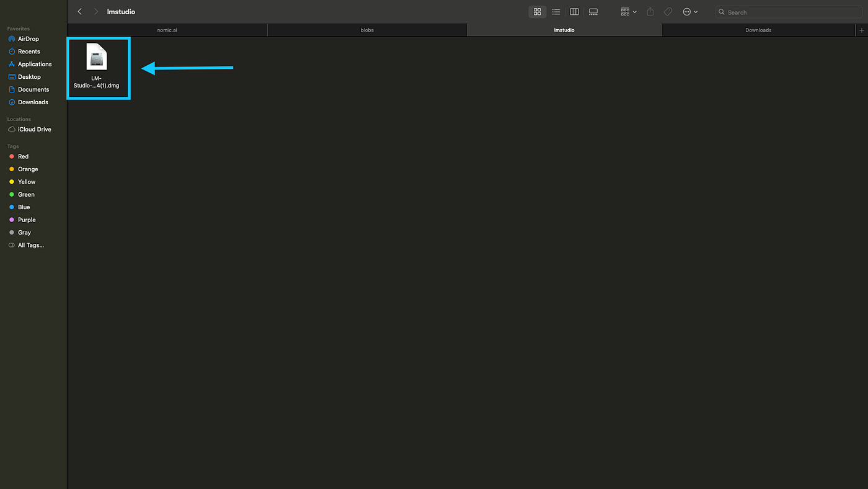
Task: Switch to list view
Action: (x=556, y=12)
